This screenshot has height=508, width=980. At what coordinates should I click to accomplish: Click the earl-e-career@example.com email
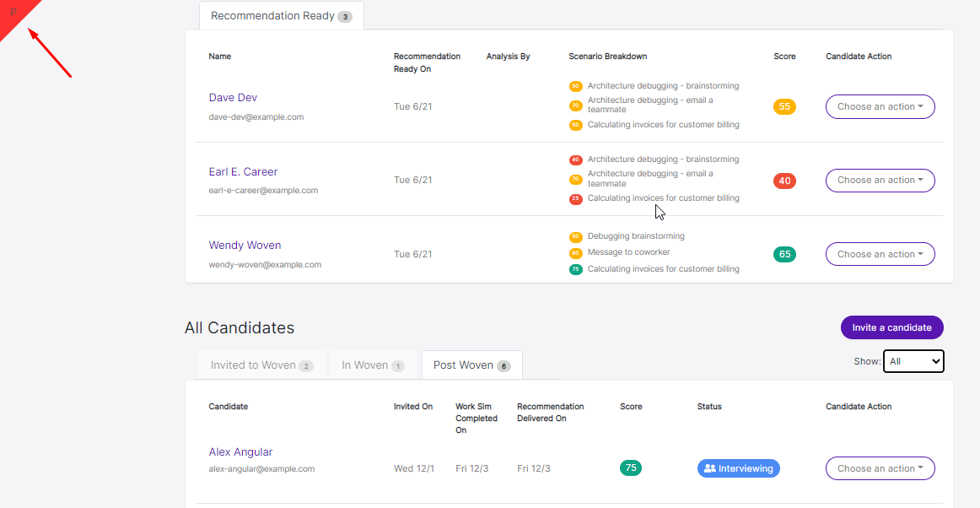263,191
